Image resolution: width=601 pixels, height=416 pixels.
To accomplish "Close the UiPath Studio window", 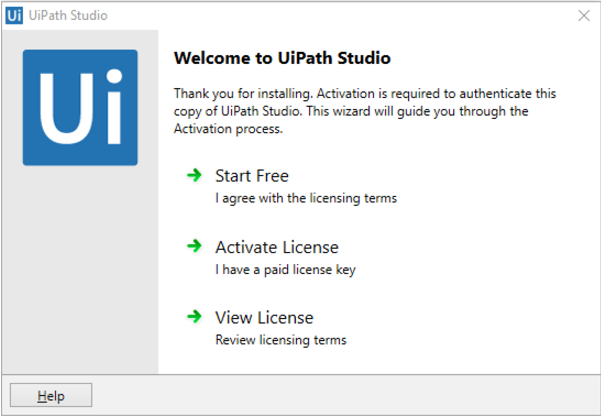I will point(584,15).
